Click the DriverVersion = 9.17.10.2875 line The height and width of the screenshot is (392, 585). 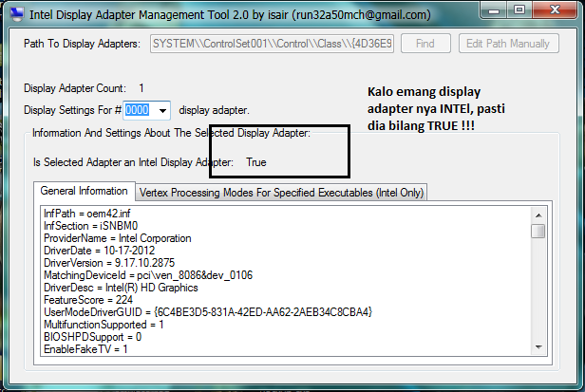[x=109, y=263]
